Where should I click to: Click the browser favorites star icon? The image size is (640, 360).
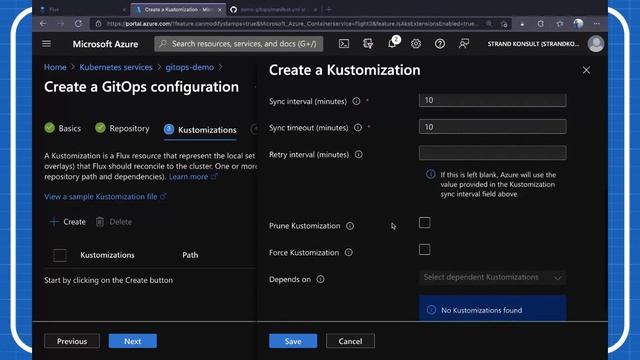click(560, 24)
